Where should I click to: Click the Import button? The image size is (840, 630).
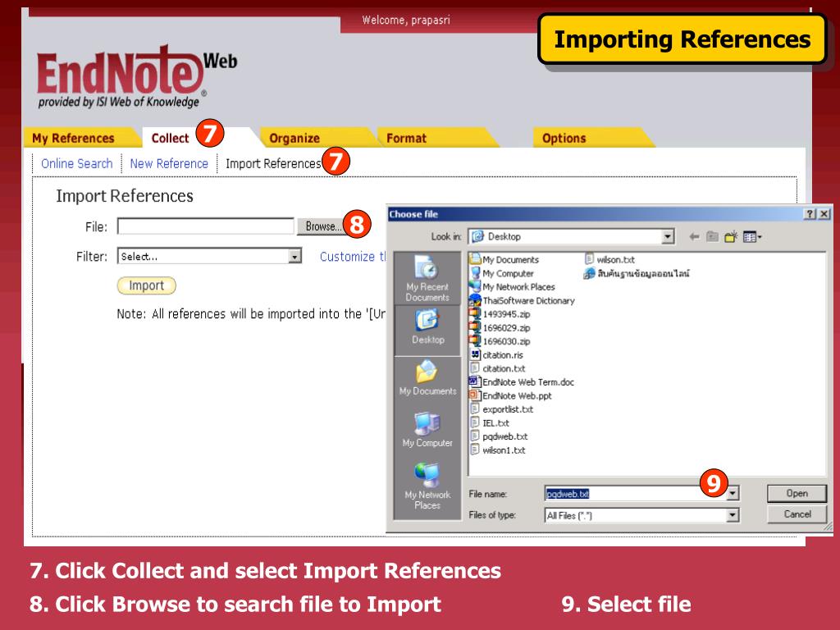coord(146,285)
